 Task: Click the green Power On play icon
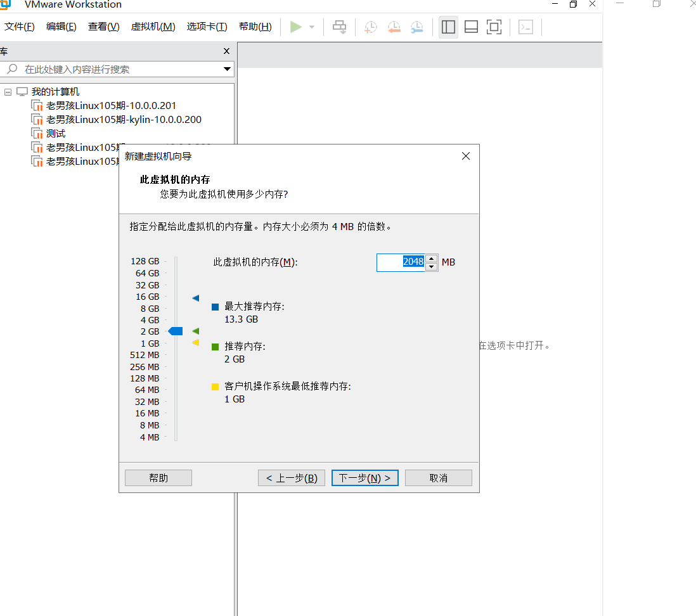(296, 27)
